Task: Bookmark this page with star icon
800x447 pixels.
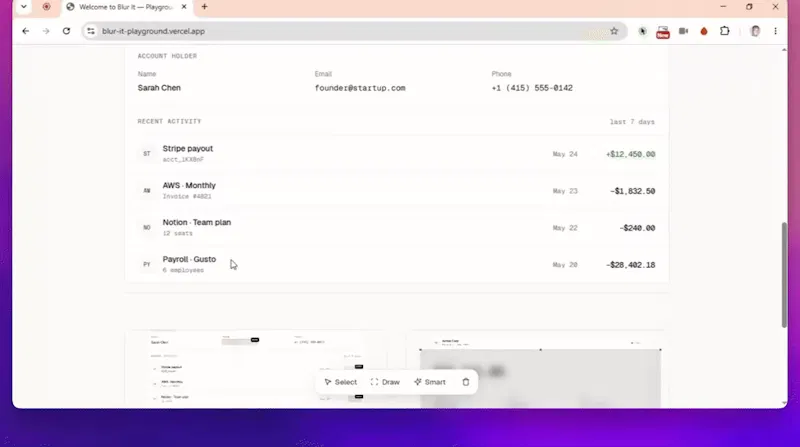Action: click(614, 31)
